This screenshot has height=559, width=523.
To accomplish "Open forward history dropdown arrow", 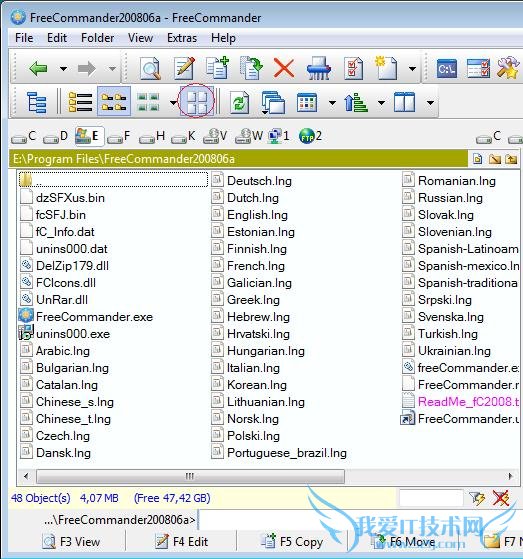I will tap(112, 68).
